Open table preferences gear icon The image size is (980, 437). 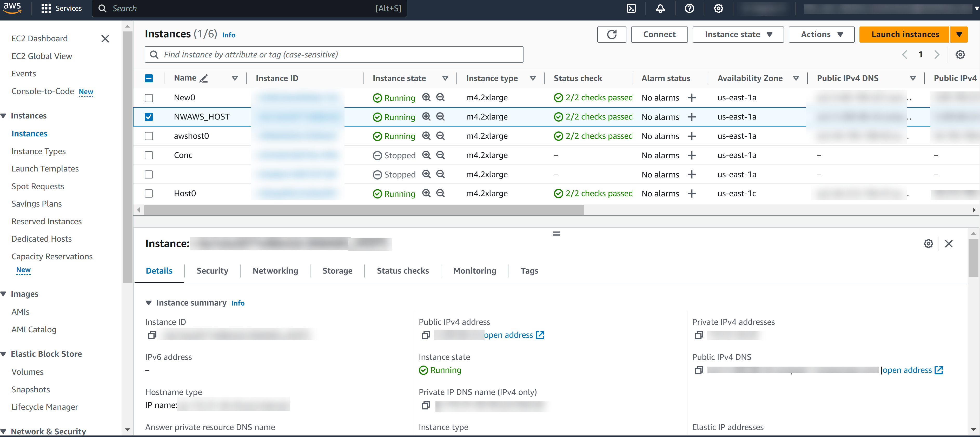pyautogui.click(x=960, y=55)
